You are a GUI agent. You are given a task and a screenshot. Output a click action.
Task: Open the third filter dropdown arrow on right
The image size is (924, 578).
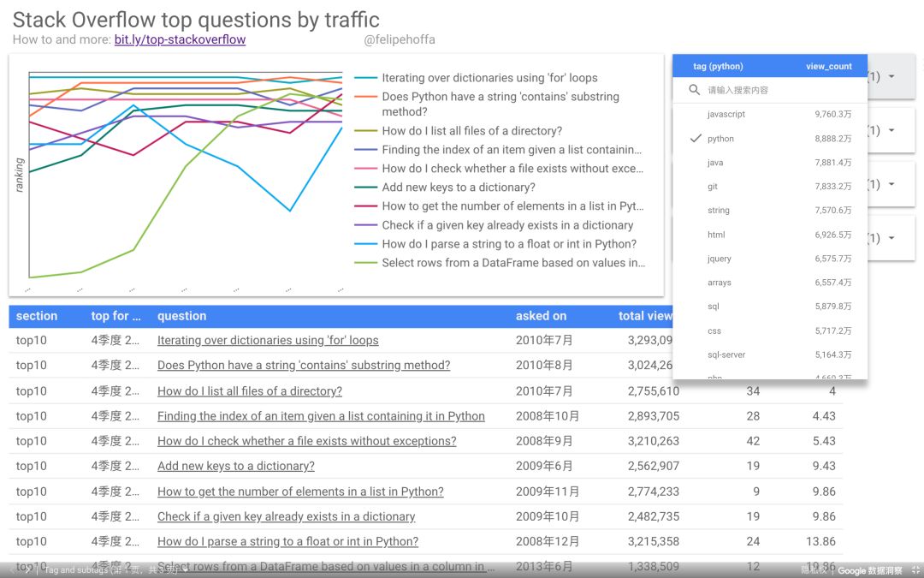(891, 184)
